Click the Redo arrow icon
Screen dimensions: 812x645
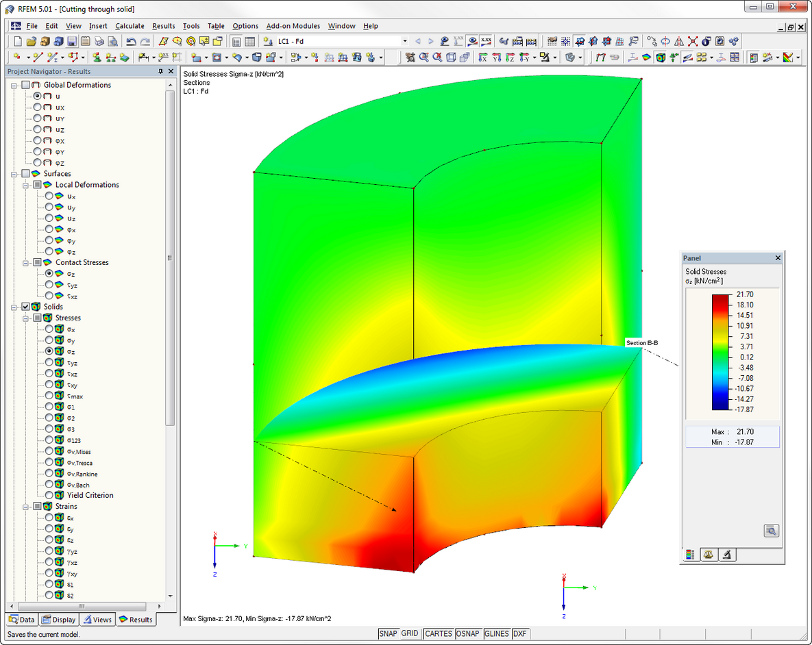pyautogui.click(x=145, y=41)
